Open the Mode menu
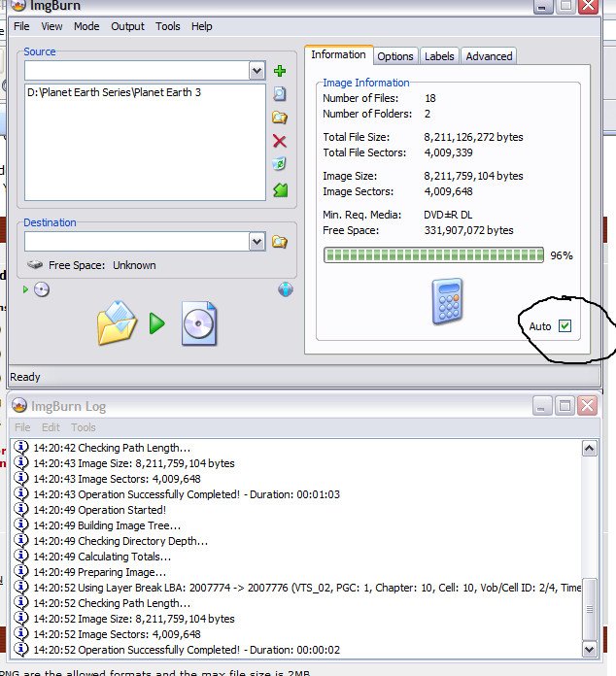Viewport: 616px width, 676px height. pyautogui.click(x=86, y=26)
